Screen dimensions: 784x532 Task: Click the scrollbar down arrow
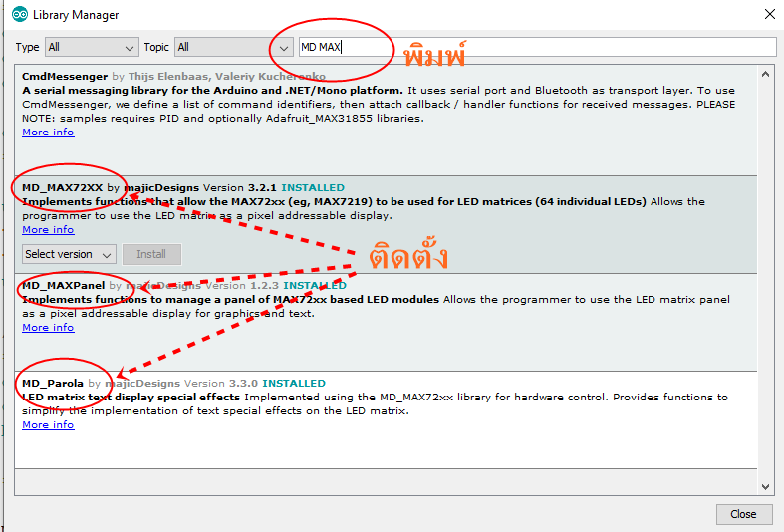coord(765,486)
